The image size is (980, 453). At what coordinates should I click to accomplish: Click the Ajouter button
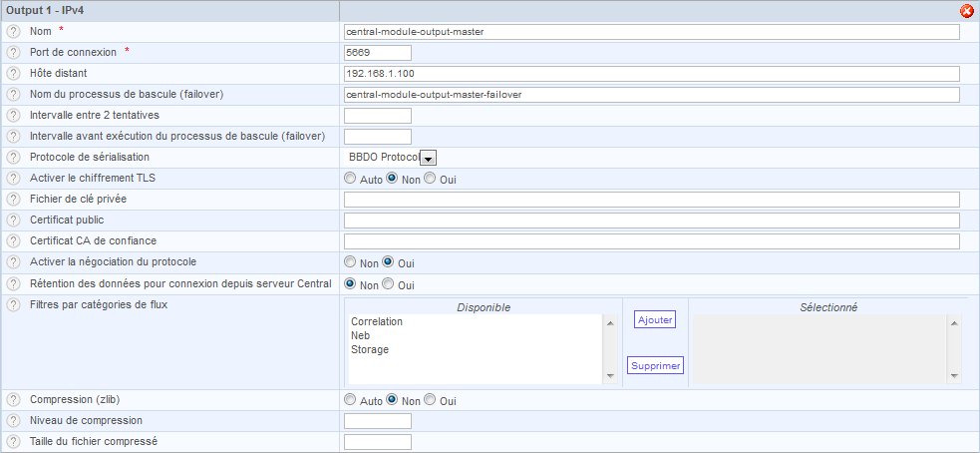[655, 319]
